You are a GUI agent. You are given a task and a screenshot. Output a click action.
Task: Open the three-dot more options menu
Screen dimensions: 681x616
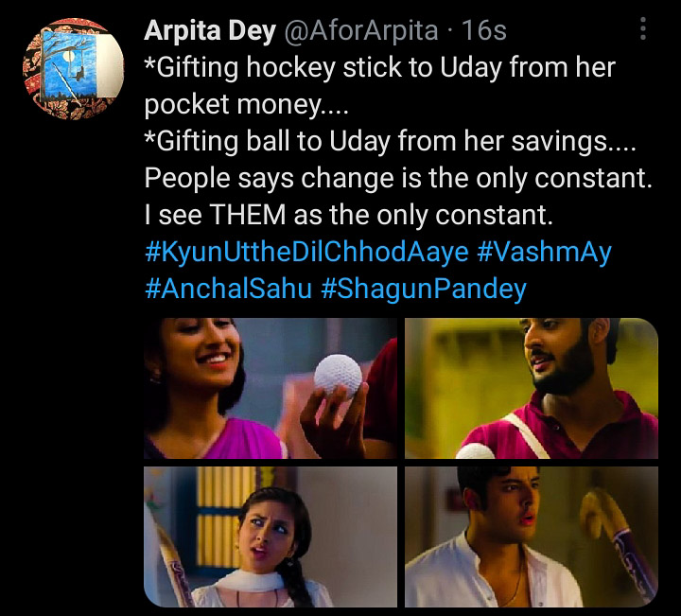[643, 29]
